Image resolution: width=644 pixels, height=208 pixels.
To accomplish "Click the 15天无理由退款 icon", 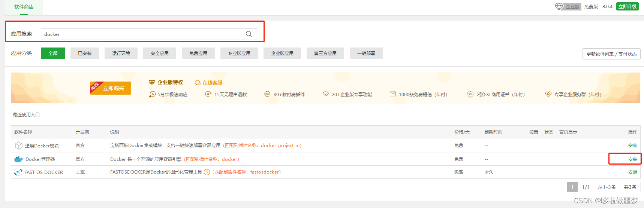I will pos(208,94).
